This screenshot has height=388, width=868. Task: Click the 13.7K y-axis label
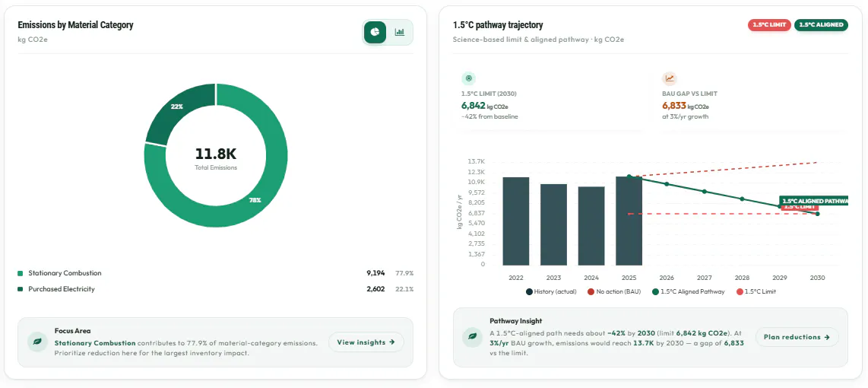(x=477, y=161)
